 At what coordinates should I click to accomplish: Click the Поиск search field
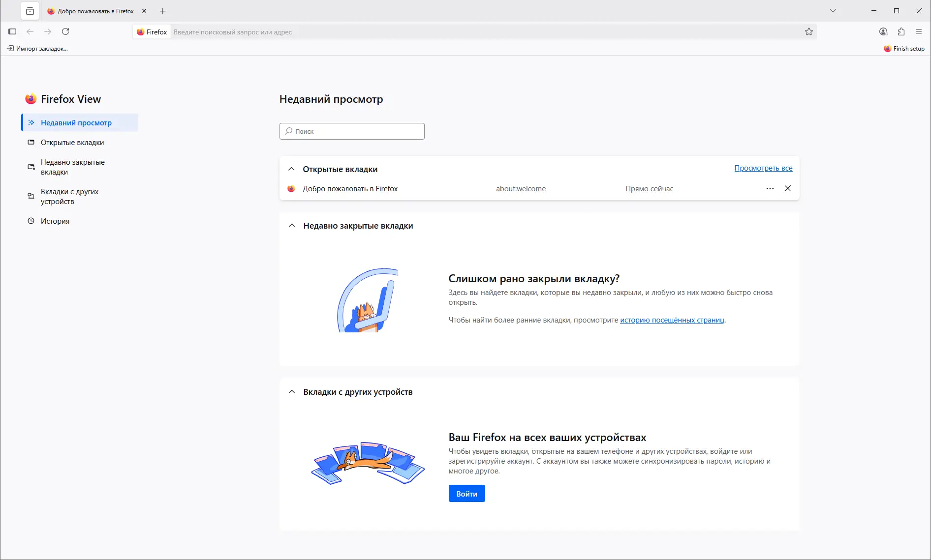tap(351, 131)
